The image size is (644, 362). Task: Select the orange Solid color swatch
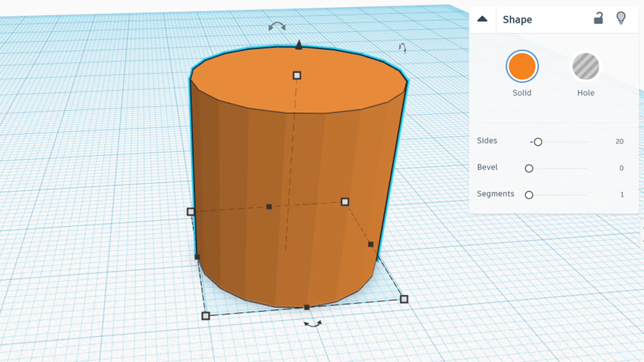[x=522, y=66]
